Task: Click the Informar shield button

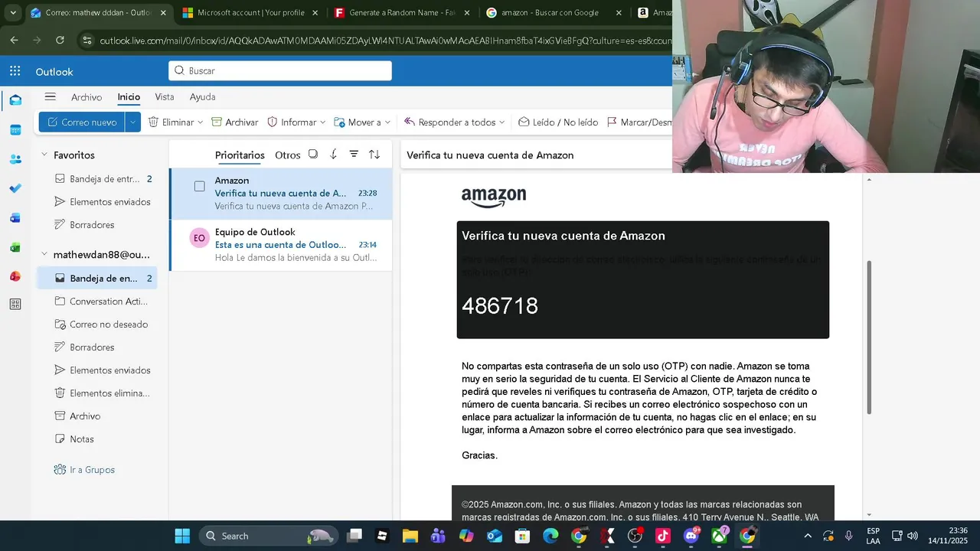Action: tap(291, 122)
